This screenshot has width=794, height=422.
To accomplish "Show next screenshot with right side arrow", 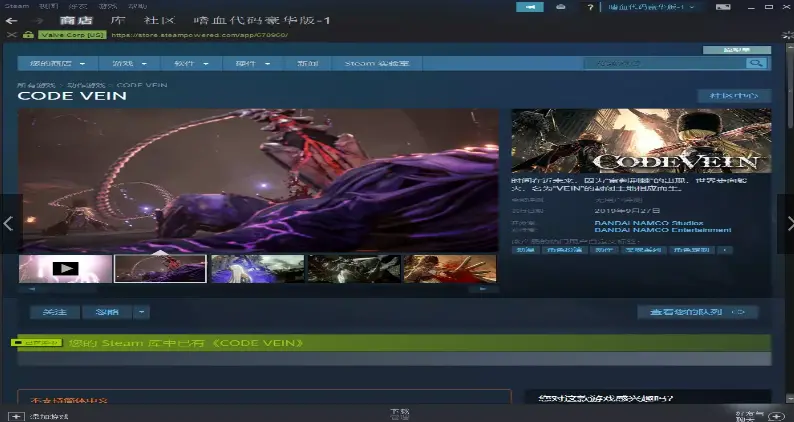I will 788,223.
